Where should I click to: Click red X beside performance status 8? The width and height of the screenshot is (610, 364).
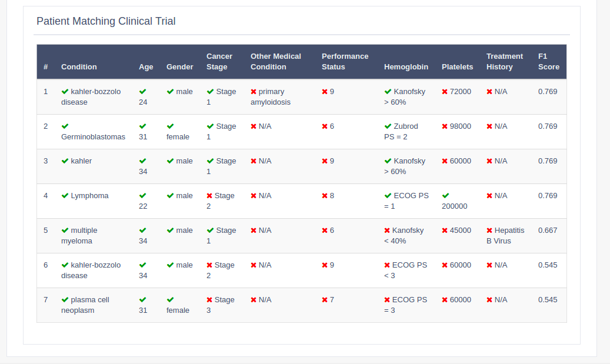coord(325,196)
